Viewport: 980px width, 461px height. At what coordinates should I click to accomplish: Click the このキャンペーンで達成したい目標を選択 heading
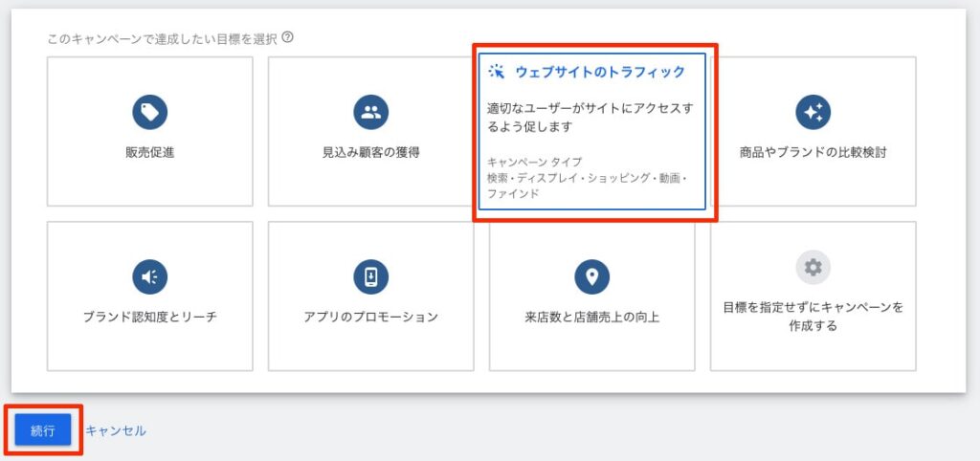pyautogui.click(x=162, y=38)
